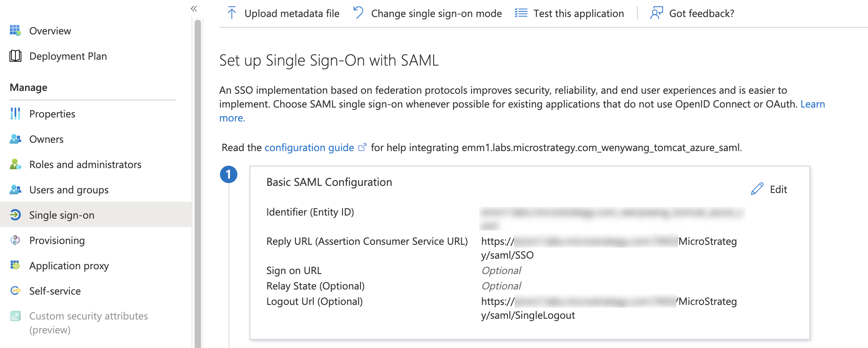Click the Properties bars icon
The height and width of the screenshot is (348, 868).
(15, 113)
